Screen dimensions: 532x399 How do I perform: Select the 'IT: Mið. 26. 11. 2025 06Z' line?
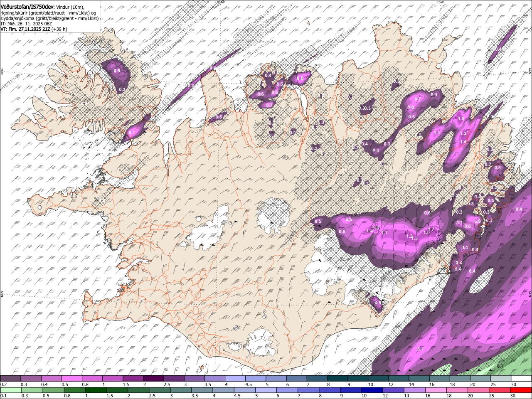pyautogui.click(x=26, y=24)
